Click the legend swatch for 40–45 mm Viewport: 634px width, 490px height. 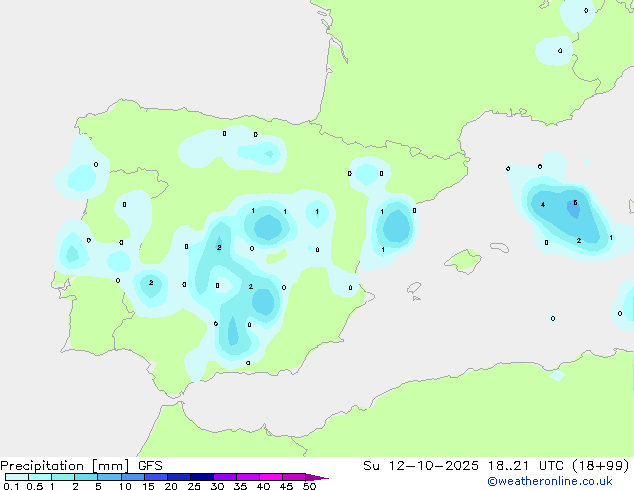pos(271,477)
